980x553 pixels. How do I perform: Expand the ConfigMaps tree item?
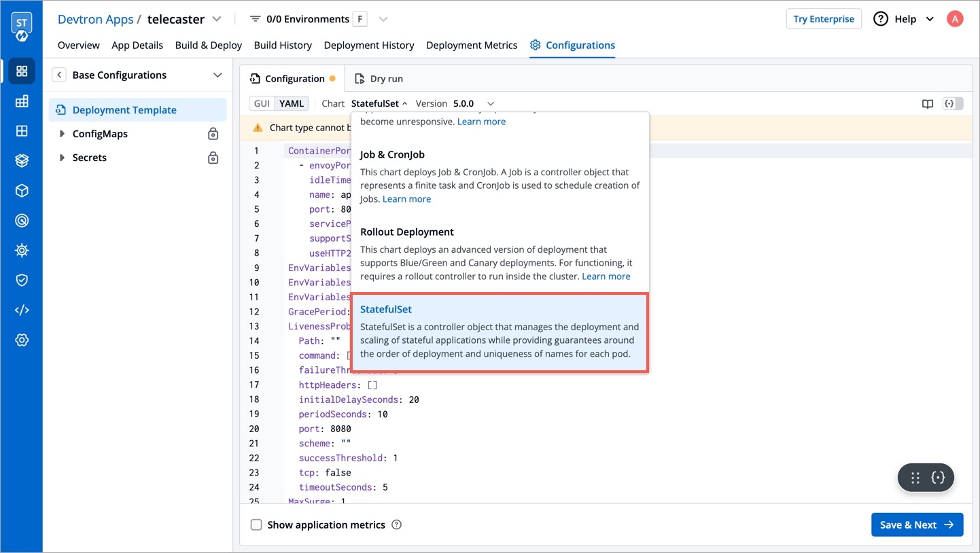tap(63, 134)
